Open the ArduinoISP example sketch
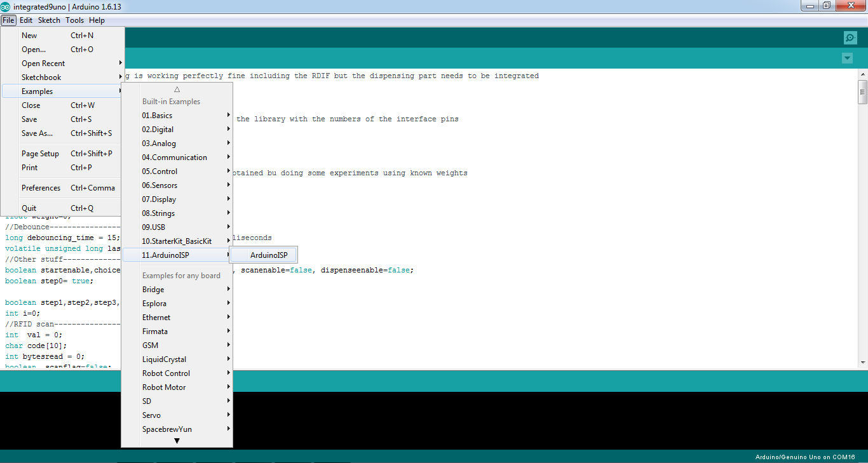 (263, 255)
